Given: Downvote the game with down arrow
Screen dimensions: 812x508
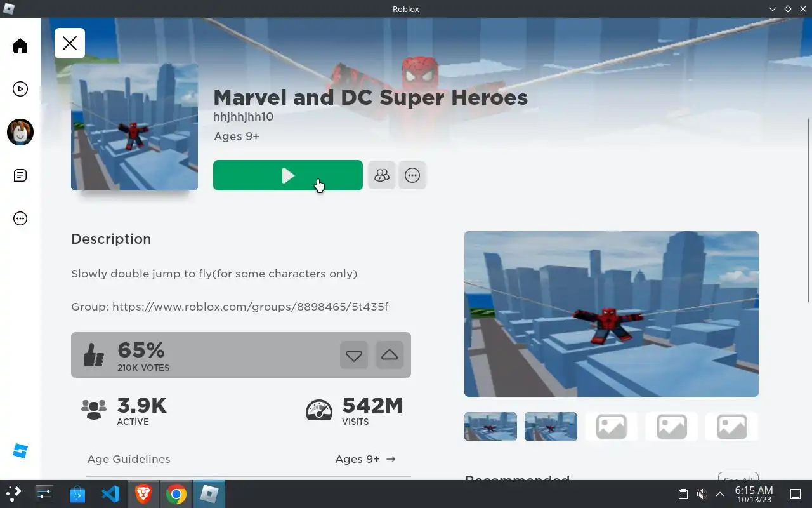Looking at the screenshot, I should tap(354, 355).
